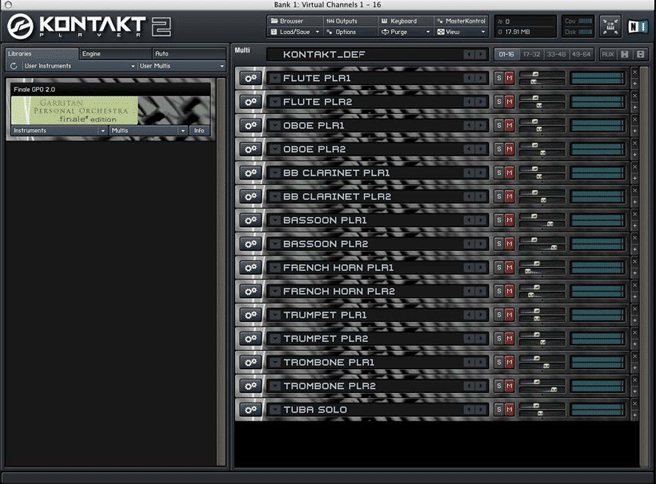The image size is (656, 484).
Task: Solo the Flute PLR1 instrument
Action: pos(499,78)
